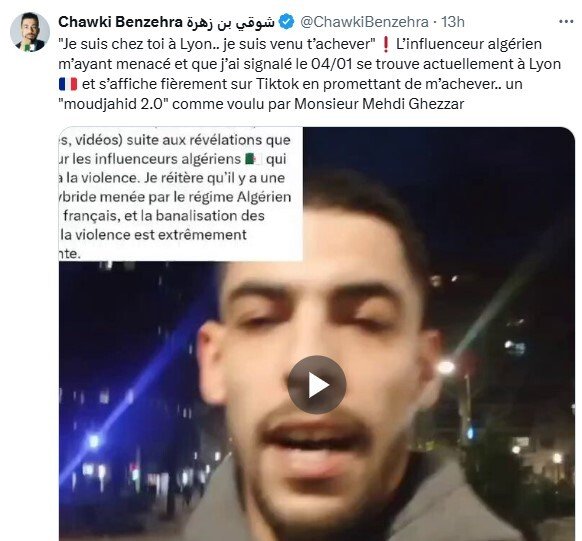582x541 pixels.
Task: Click the small flag on the avatar
Action: pyautogui.click(x=29, y=47)
